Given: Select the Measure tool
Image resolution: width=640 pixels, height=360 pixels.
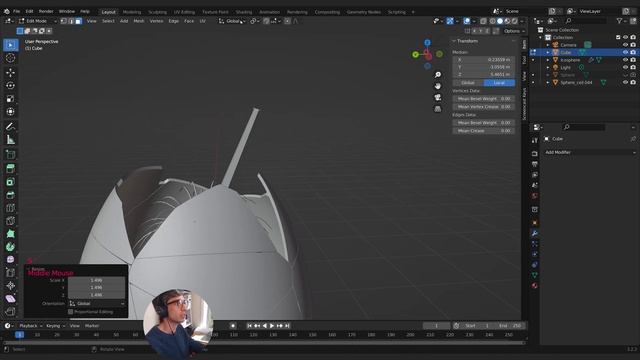Looking at the screenshot, I should click(11, 140).
